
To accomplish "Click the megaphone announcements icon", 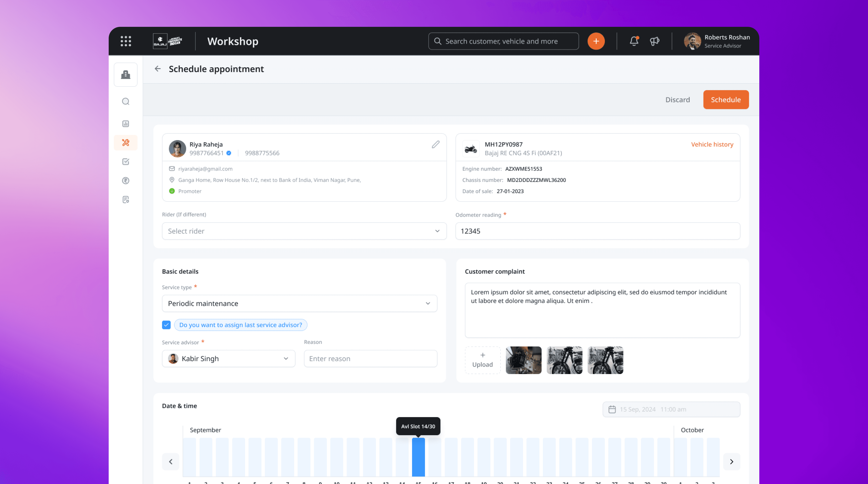I will (x=654, y=41).
